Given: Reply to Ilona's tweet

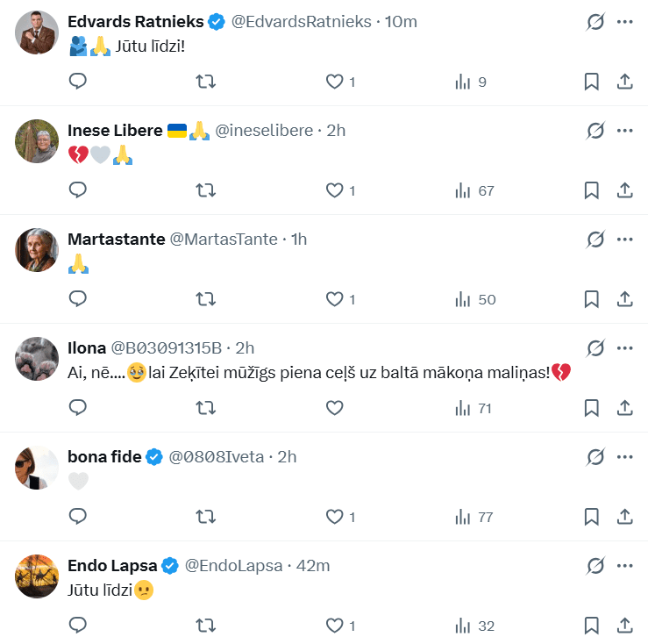Looking at the screenshot, I should coord(78,408).
